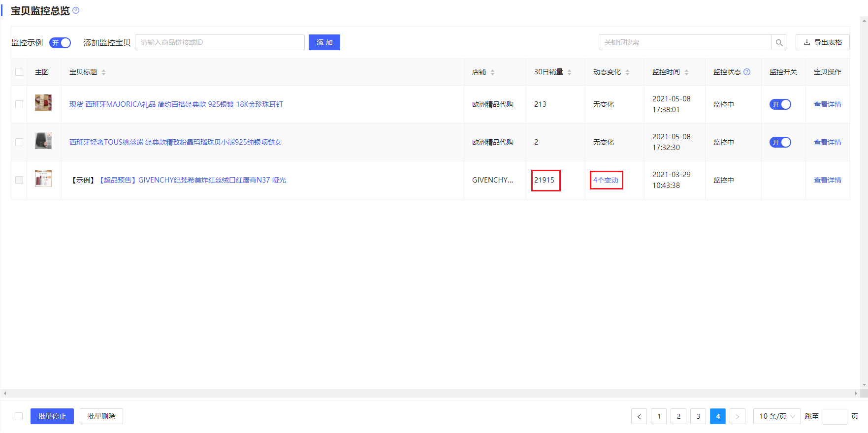Sort by 宝贝标题 column arrows
This screenshot has height=433, width=868.
click(x=103, y=72)
